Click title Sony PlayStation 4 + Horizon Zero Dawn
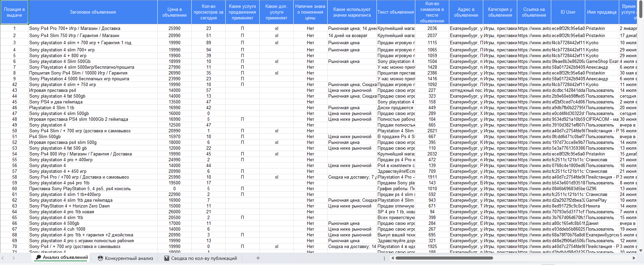 tap(69, 206)
